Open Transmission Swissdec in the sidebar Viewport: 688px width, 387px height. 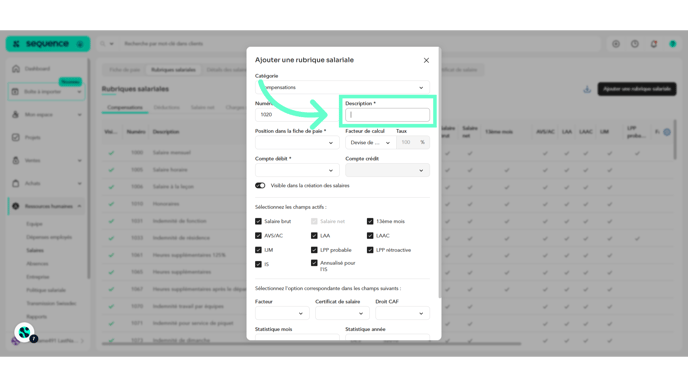coord(51,303)
